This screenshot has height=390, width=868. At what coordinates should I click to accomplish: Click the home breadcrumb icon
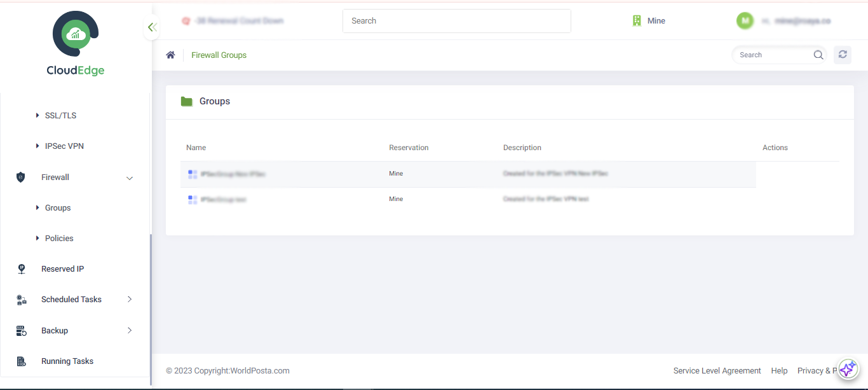pyautogui.click(x=170, y=55)
